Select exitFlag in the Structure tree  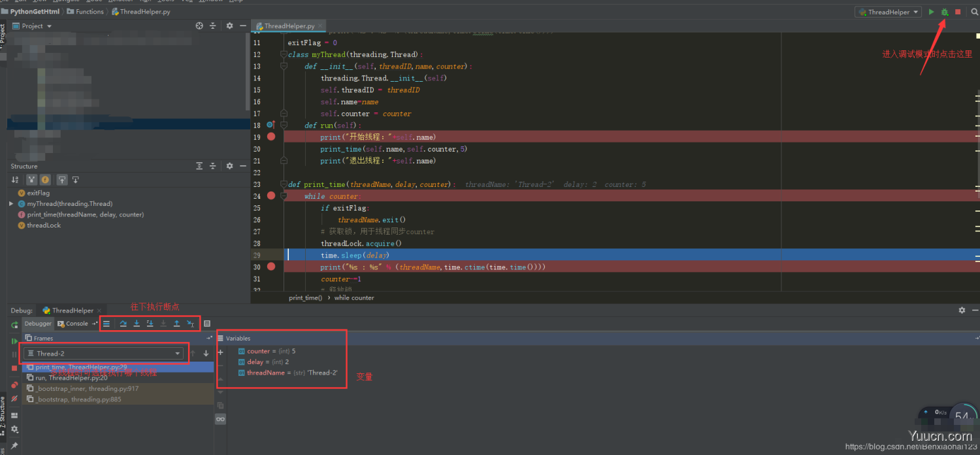click(x=34, y=193)
